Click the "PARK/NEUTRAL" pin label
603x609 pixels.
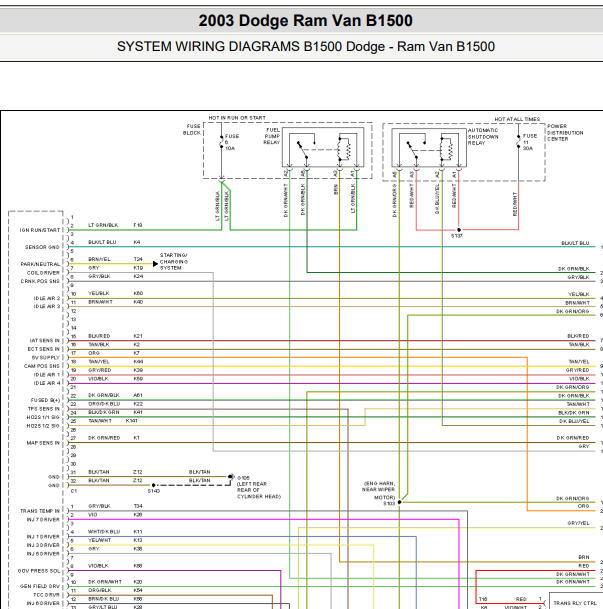tap(40, 264)
